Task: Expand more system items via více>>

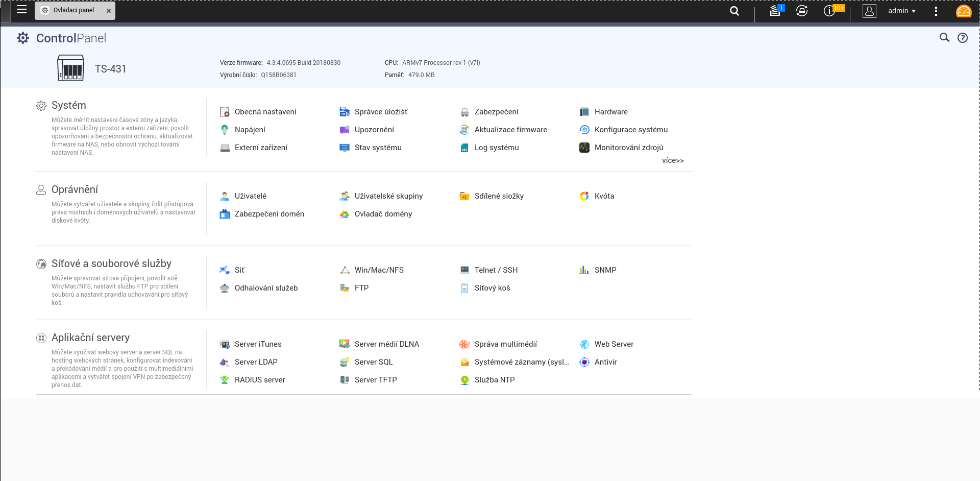Action: point(672,160)
